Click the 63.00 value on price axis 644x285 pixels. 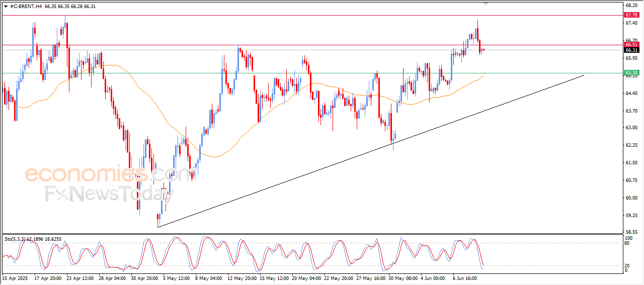coord(631,128)
